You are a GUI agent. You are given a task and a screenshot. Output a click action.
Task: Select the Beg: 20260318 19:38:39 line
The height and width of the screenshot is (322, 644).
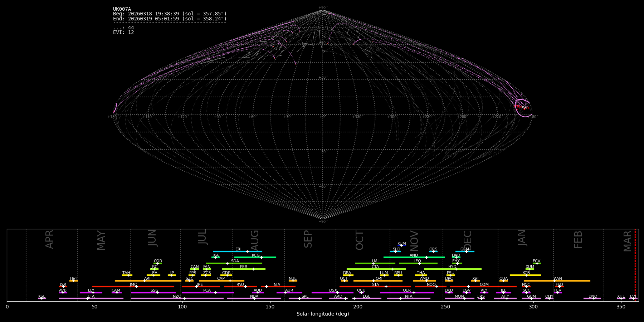tap(170, 14)
